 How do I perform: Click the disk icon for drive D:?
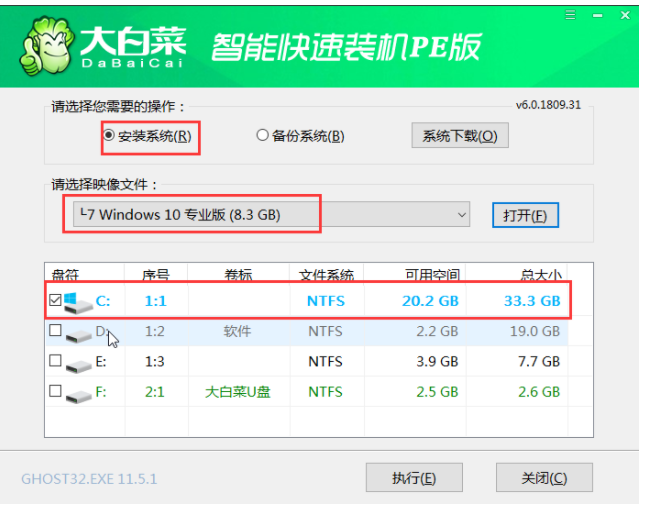click(x=78, y=336)
